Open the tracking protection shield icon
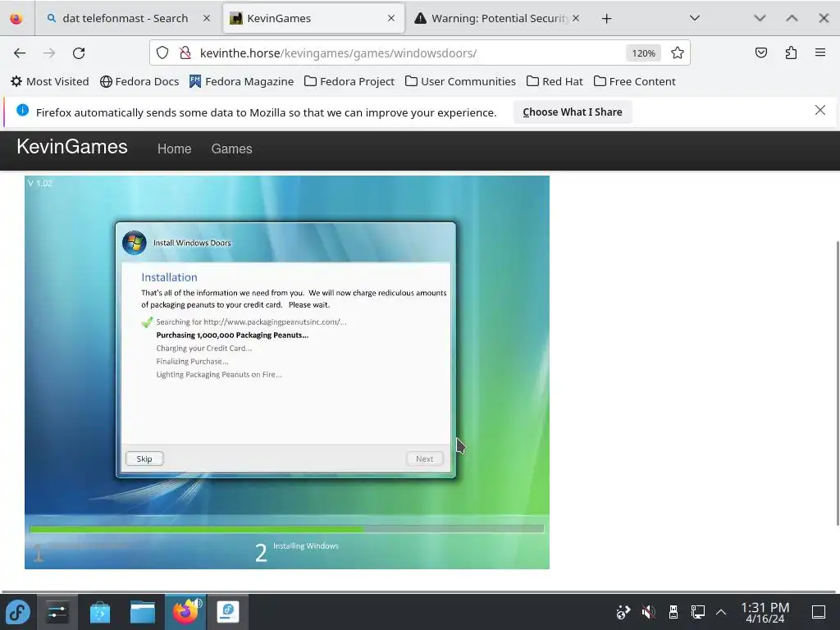The height and width of the screenshot is (630, 840). click(x=162, y=53)
